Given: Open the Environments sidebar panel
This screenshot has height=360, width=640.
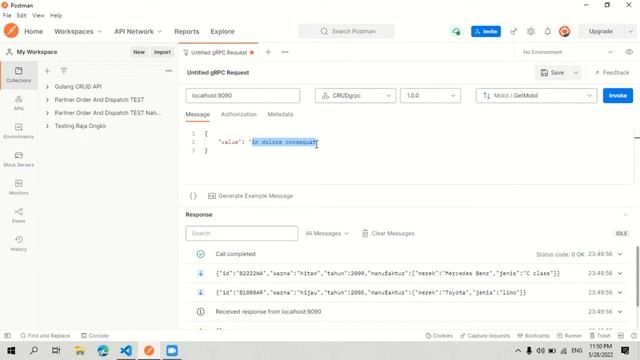Looking at the screenshot, I should tap(19, 131).
